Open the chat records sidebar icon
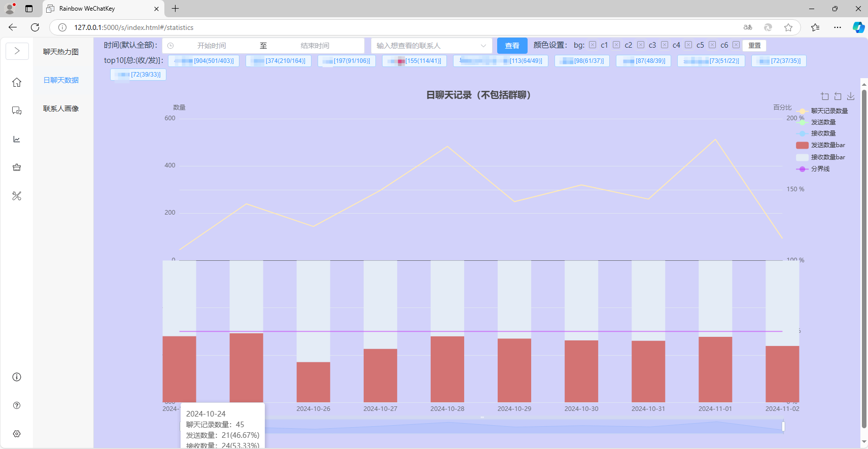Screen dimensions: 868x449 [x=17, y=111]
